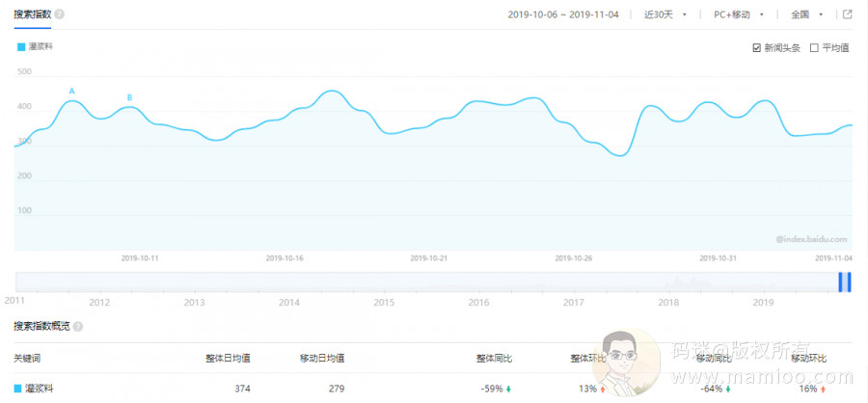Click the 整体日均值 column header
The image size is (868, 403).
[x=228, y=359]
